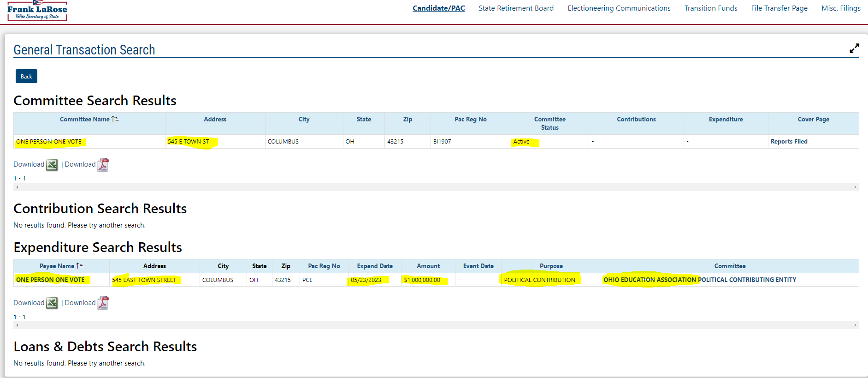
Task: Click the Purpose column header
Action: 551,266
